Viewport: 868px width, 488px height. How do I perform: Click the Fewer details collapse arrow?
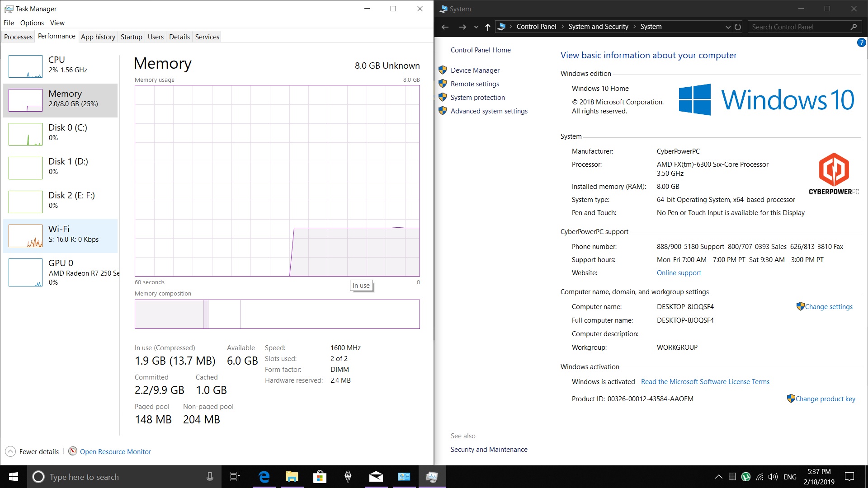pos(10,451)
